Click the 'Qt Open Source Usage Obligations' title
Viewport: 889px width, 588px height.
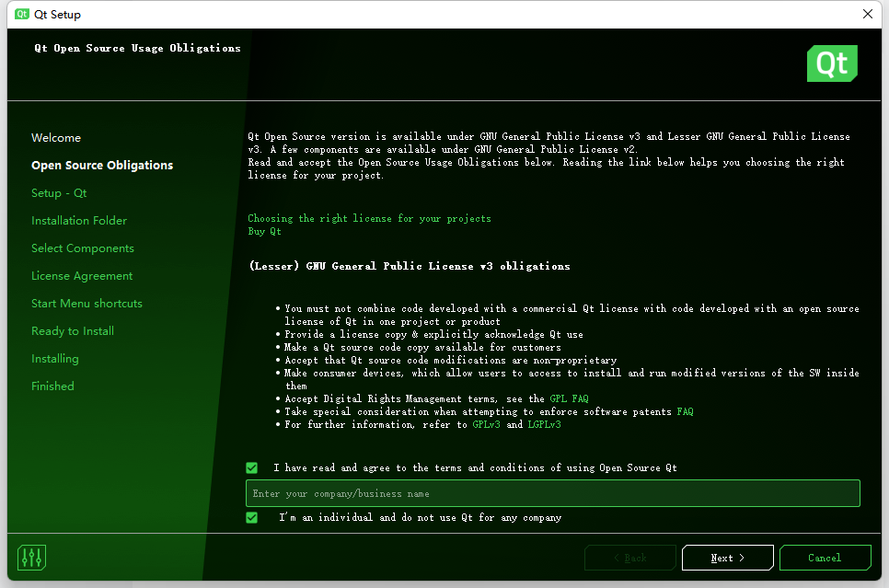137,48
